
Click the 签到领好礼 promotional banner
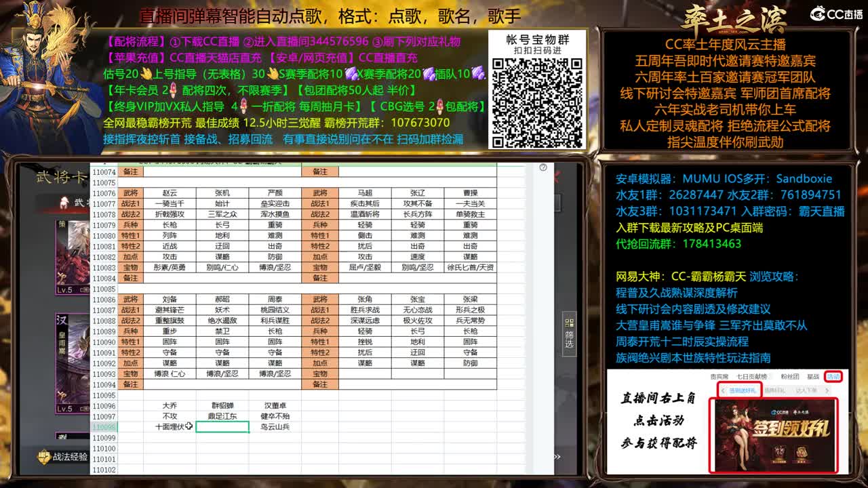click(774, 434)
